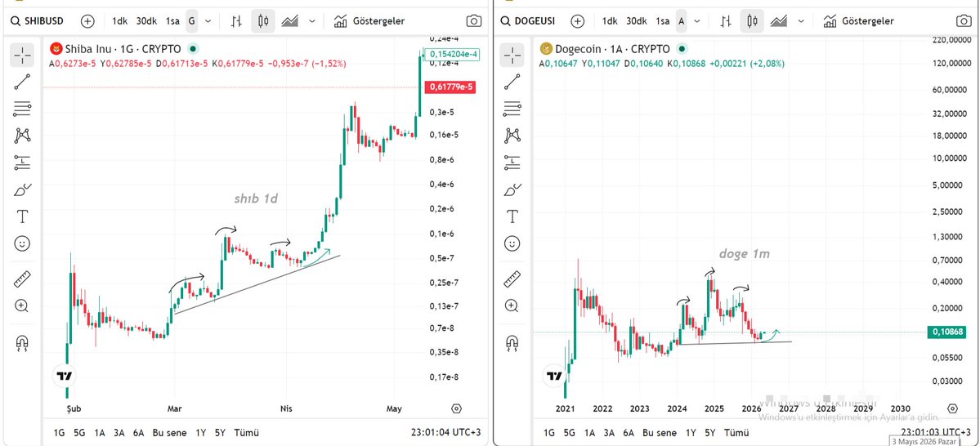Select 5G range in SHIB chart
Screen dimensions: 980x446
(x=79, y=432)
